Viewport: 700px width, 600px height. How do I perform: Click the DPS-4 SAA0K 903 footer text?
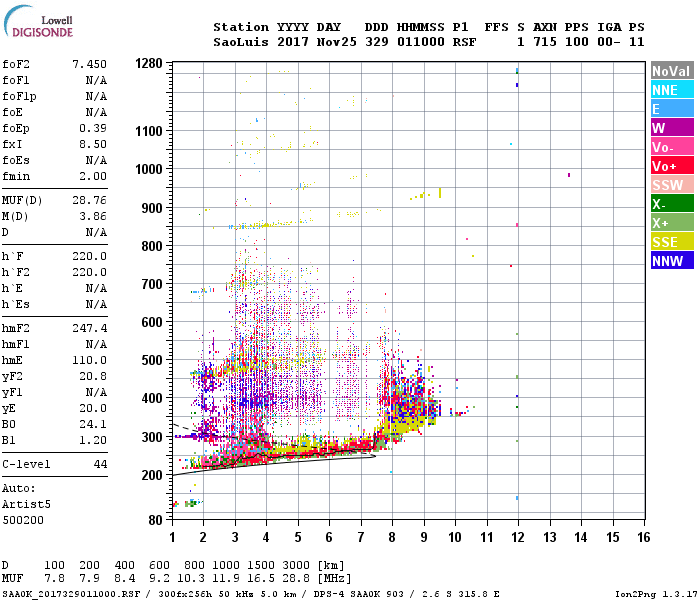click(358, 594)
